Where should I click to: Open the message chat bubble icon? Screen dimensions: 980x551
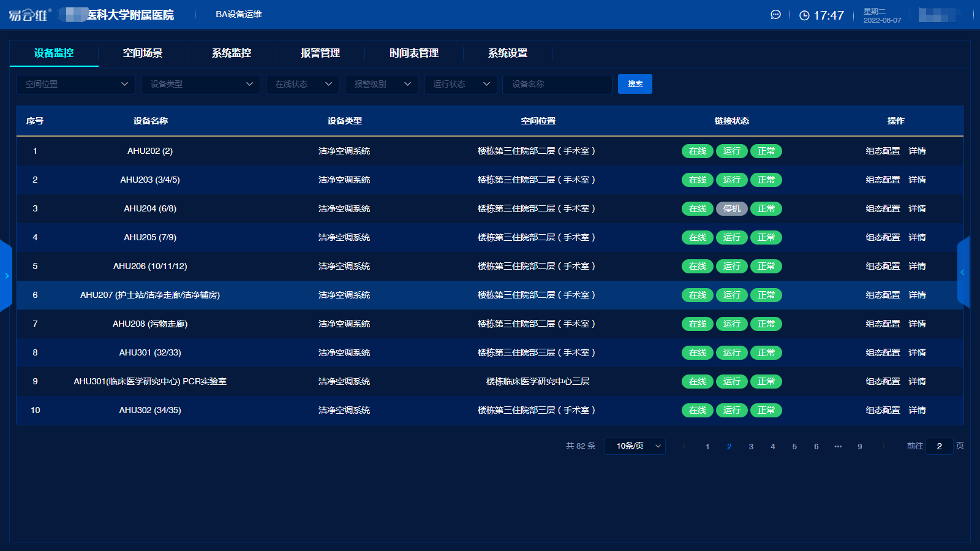(x=775, y=15)
